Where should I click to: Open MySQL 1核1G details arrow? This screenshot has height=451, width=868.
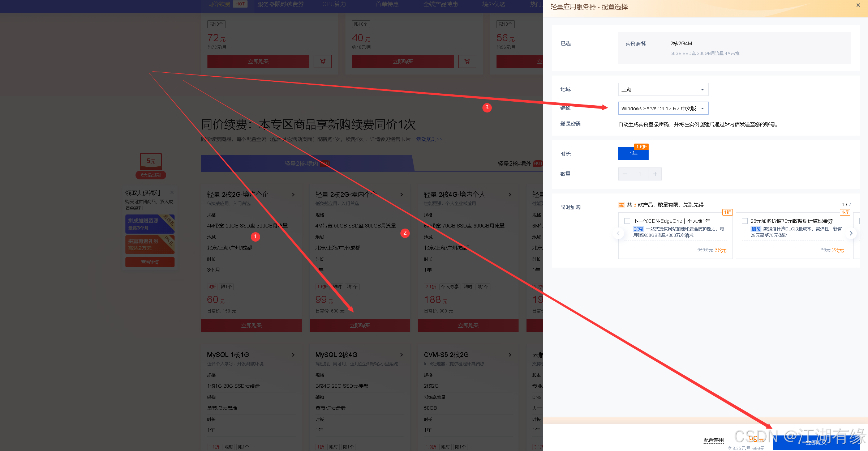click(293, 355)
